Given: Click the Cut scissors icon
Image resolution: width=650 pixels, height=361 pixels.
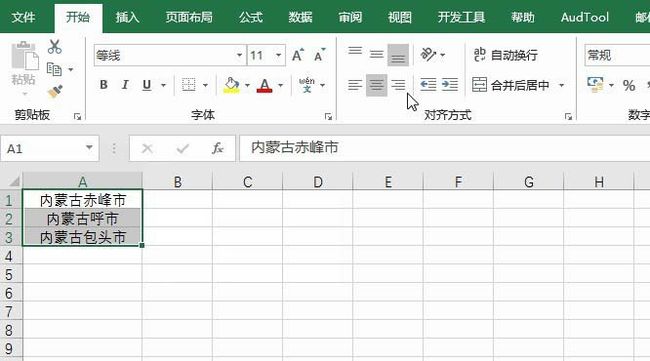Looking at the screenshot, I should (54, 47).
